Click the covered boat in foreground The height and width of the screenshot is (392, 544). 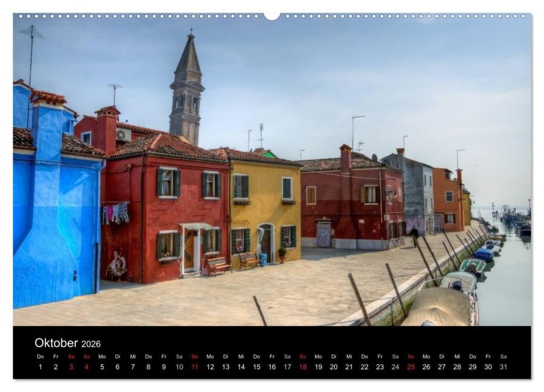click(x=440, y=307)
